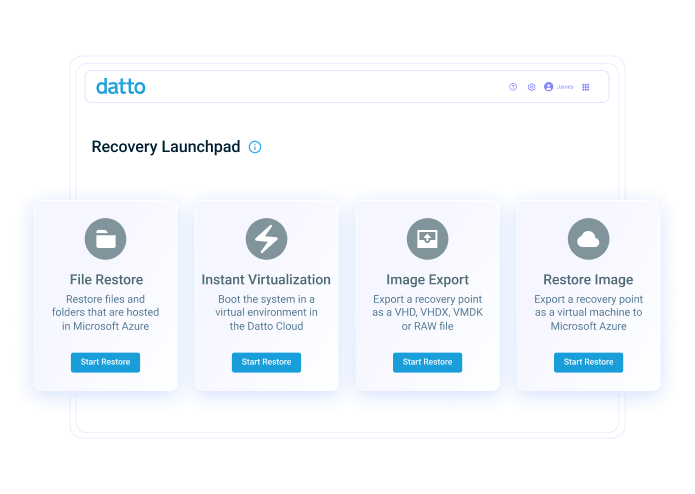Click info icon beside Recovery Launchpad

[255, 147]
